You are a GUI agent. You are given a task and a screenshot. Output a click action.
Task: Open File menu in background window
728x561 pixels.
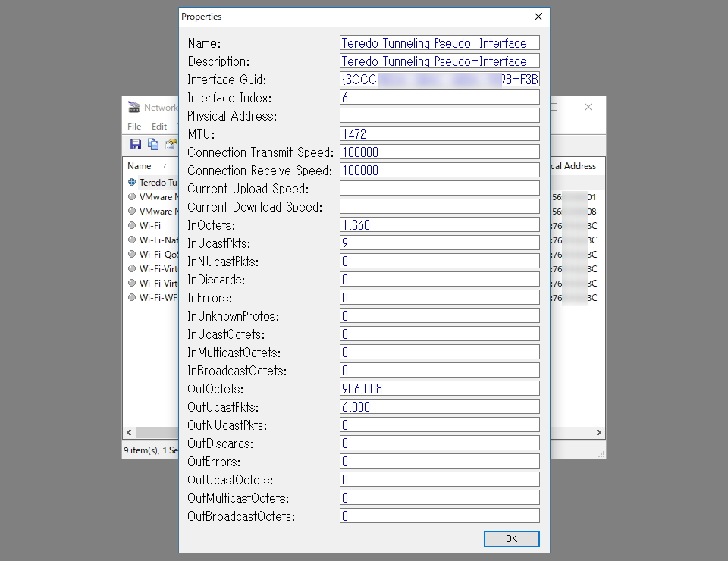pos(134,126)
